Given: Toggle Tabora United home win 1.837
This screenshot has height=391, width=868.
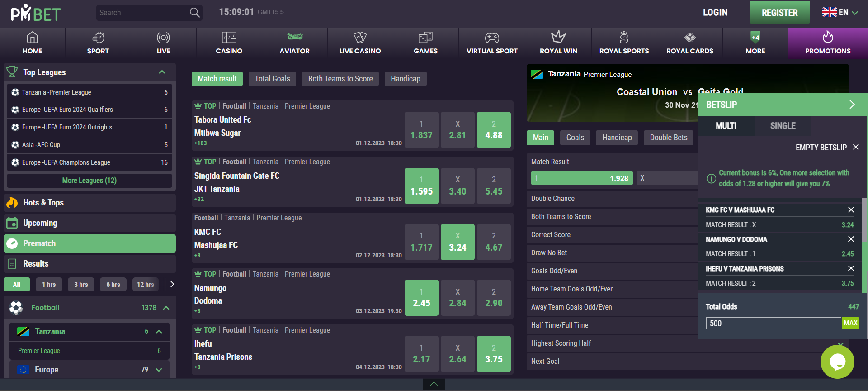Looking at the screenshot, I should point(421,130).
